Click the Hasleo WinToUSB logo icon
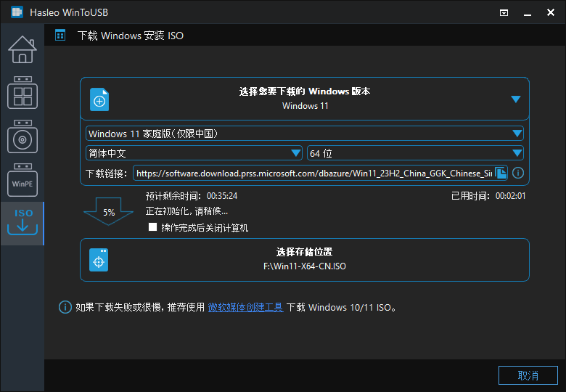 [x=17, y=12]
